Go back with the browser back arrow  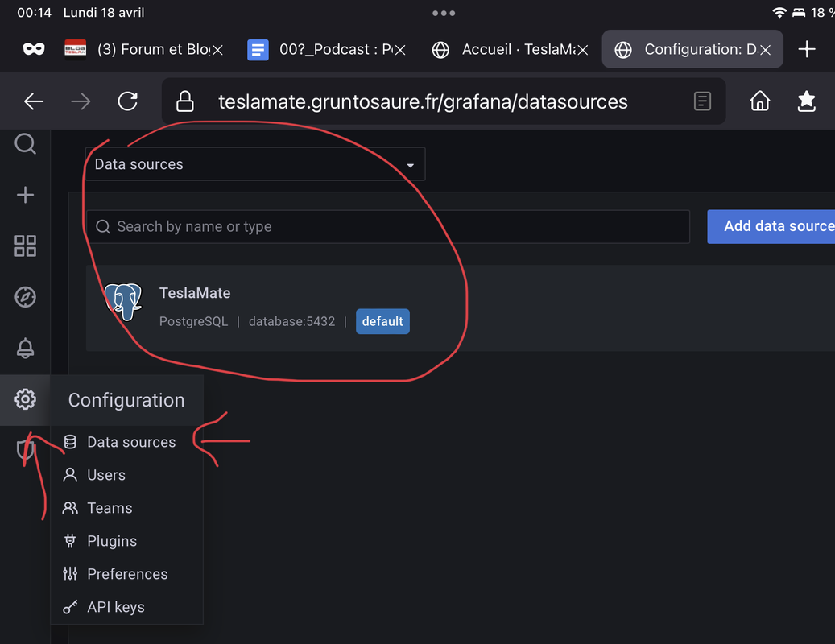tap(34, 101)
